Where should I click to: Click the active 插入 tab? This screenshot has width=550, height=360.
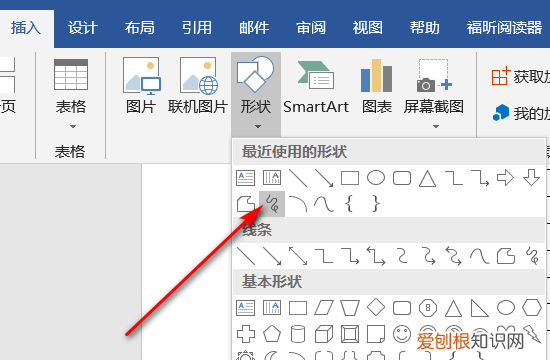(26, 28)
